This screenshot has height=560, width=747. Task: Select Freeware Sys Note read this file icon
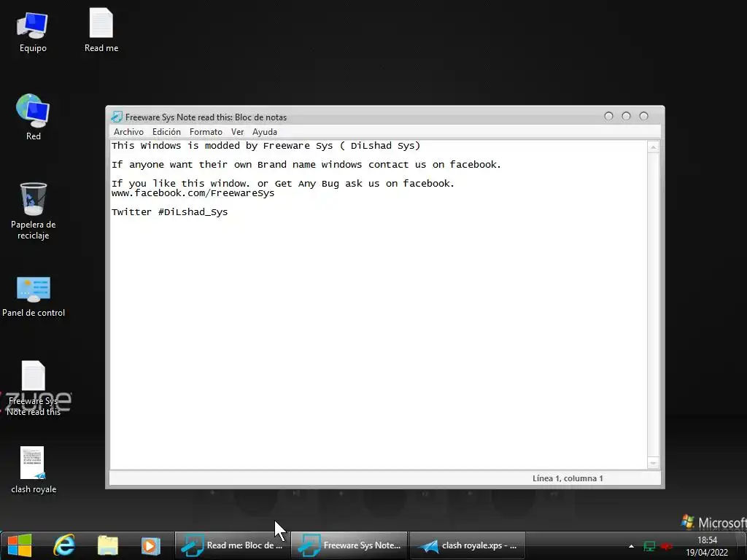pyautogui.click(x=34, y=388)
